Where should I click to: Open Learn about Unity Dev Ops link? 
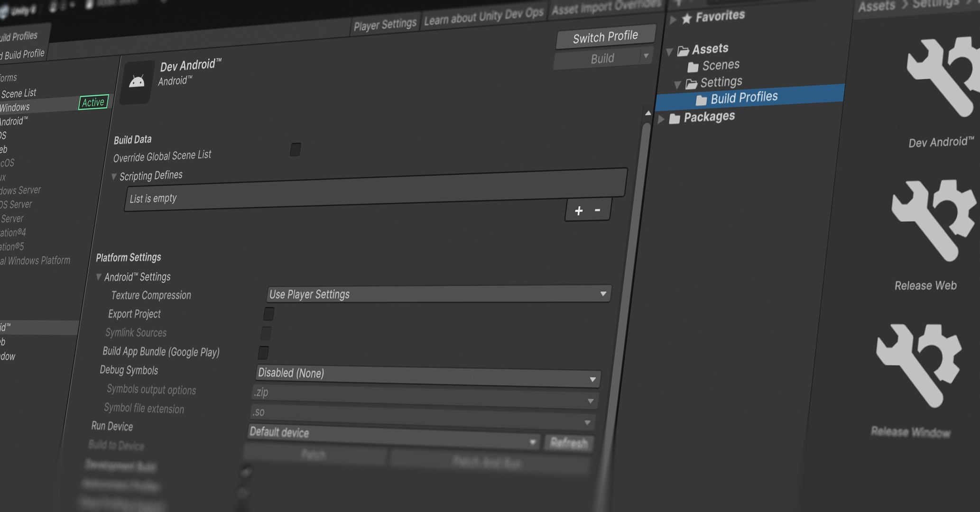click(484, 16)
